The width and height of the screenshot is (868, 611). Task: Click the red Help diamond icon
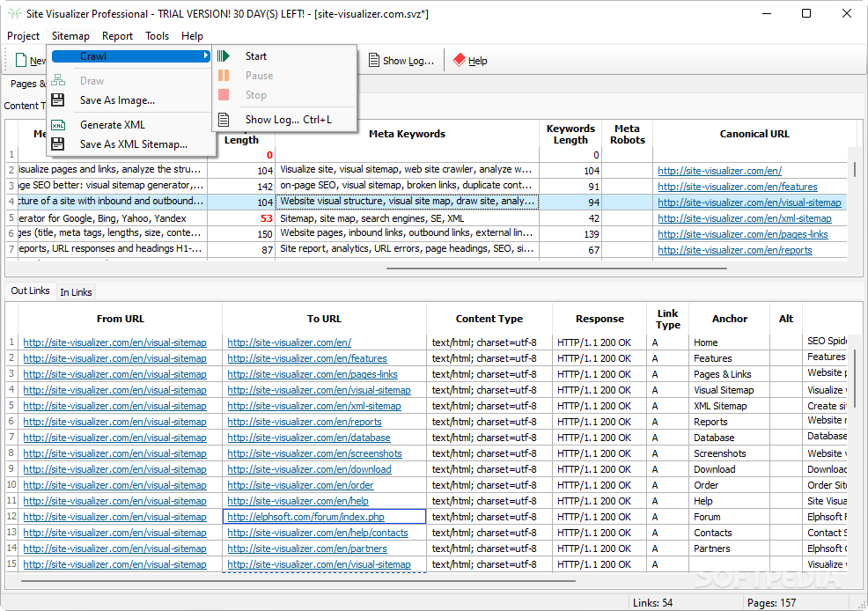[x=460, y=61]
